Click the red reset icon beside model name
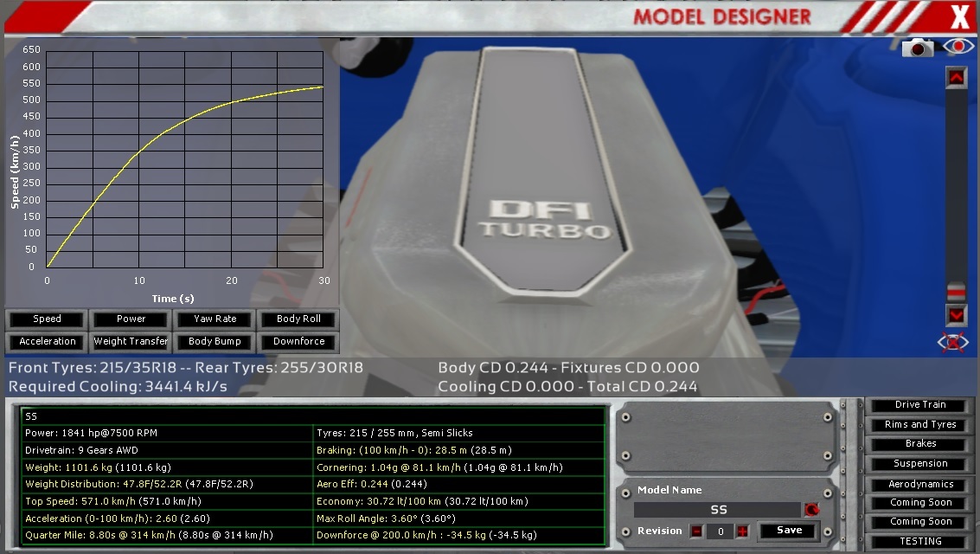The width and height of the screenshot is (980, 554). pyautogui.click(x=812, y=510)
